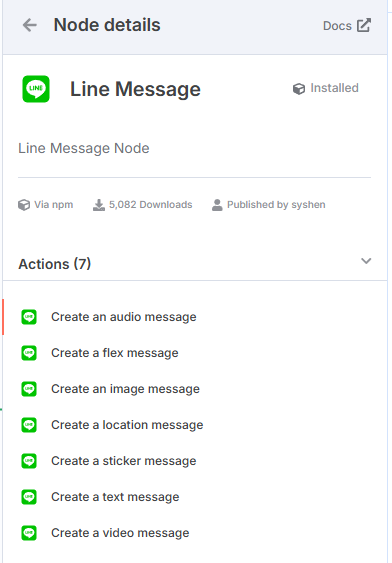Click the Line icon beside audio message
Image resolution: width=392 pixels, height=563 pixels.
[29, 317]
